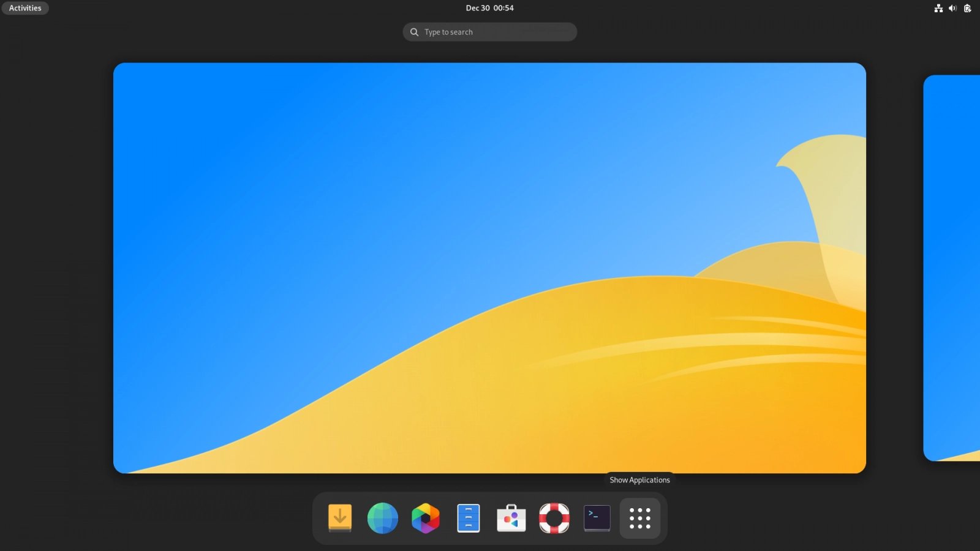Open the Files manager from the dock
This screenshot has height=551, width=980.
pos(469,518)
